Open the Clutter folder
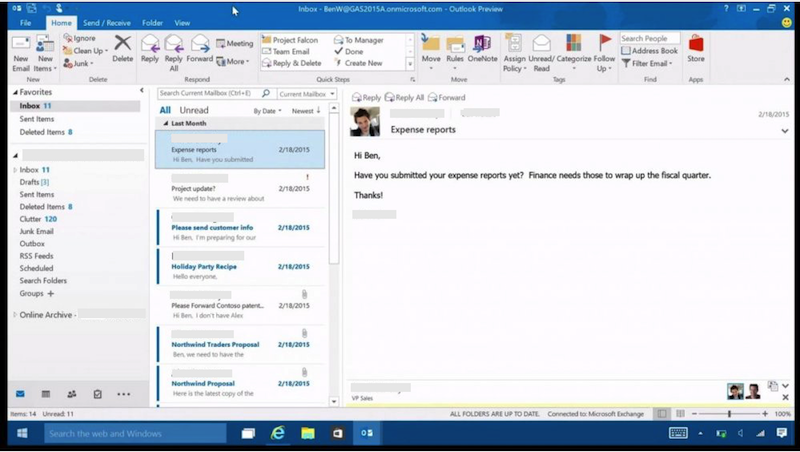Image resolution: width=800 pixels, height=452 pixels. 38,219
